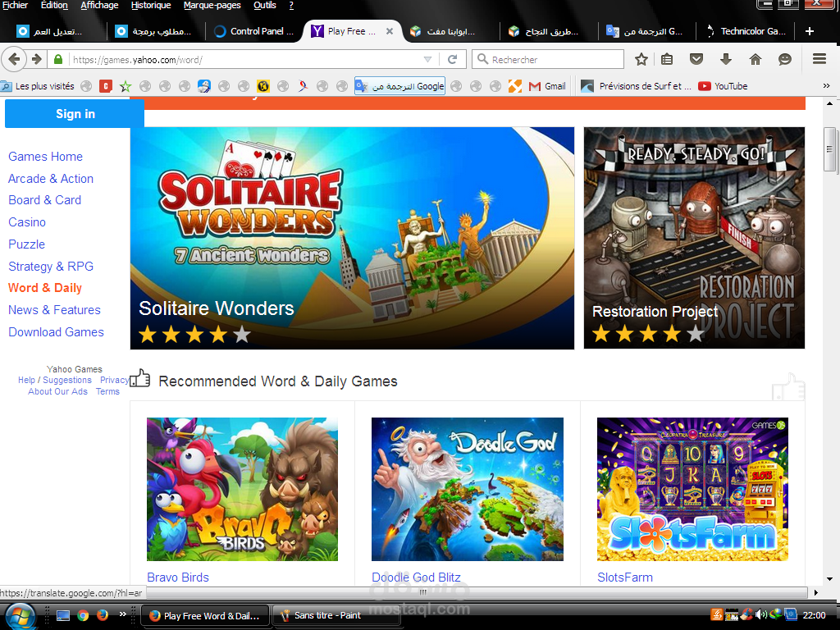Open the Pocket shield icon

[x=696, y=59]
